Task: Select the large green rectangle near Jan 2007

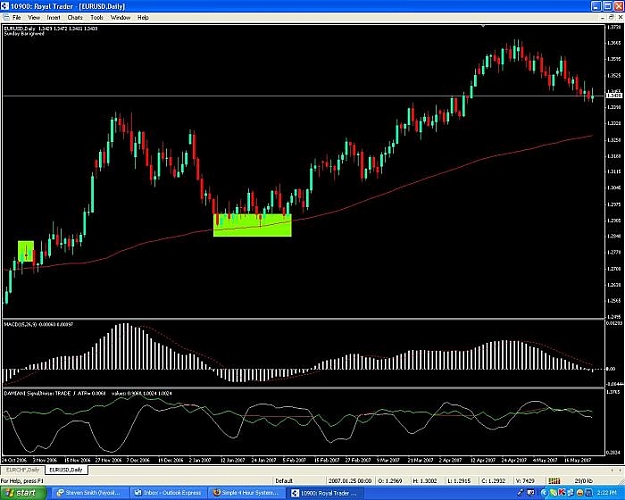Action: point(252,225)
